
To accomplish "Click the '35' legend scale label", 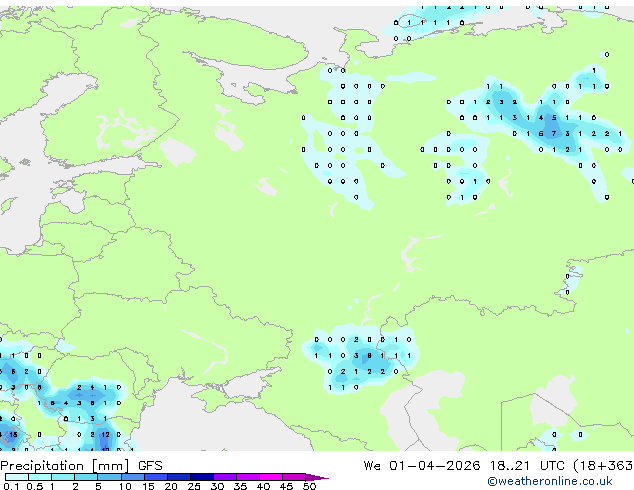I will tap(240, 486).
